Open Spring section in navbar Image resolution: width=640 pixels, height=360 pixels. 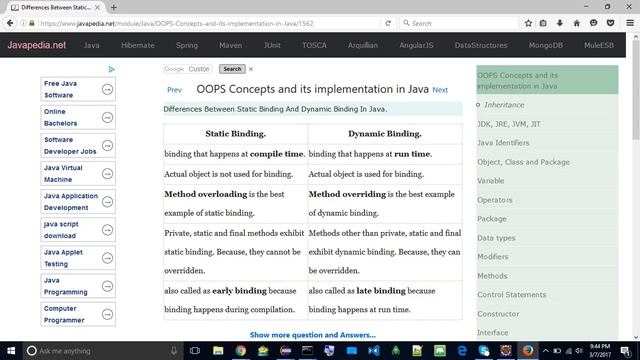point(187,45)
